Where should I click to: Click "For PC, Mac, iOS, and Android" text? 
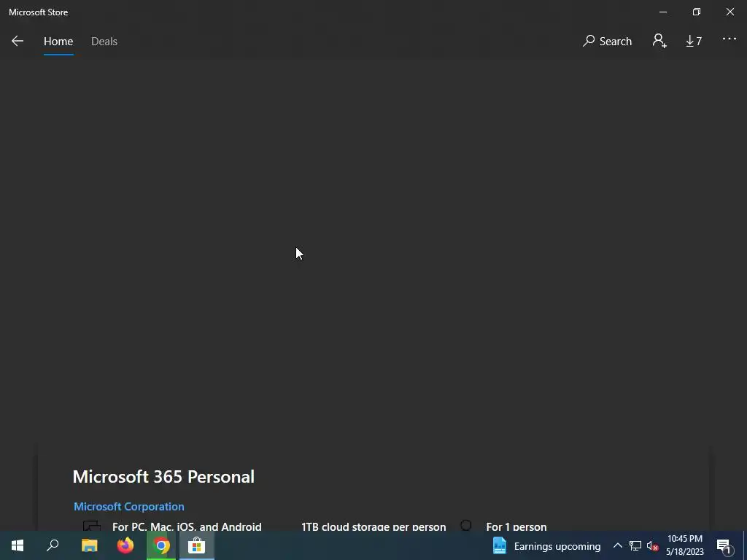187,526
